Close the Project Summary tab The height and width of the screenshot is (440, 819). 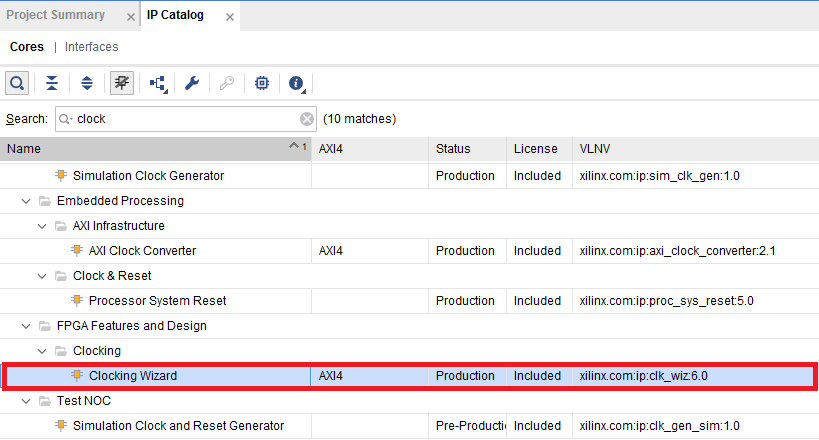131,17
